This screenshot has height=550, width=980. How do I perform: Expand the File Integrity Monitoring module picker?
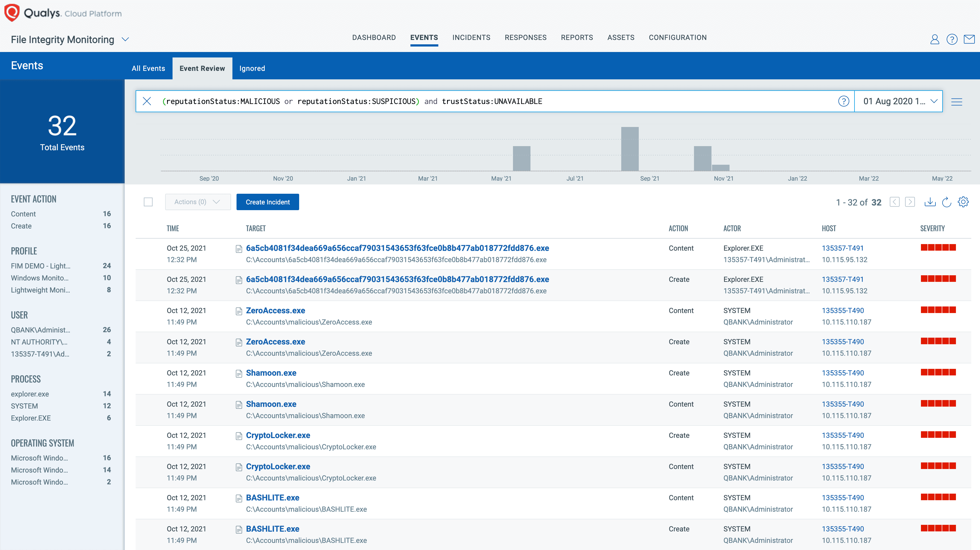click(x=125, y=40)
